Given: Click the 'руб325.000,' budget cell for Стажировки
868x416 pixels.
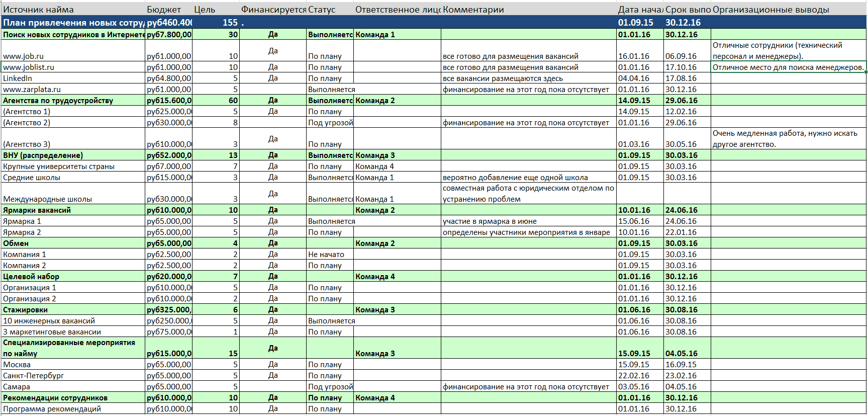Looking at the screenshot, I should pyautogui.click(x=168, y=309).
